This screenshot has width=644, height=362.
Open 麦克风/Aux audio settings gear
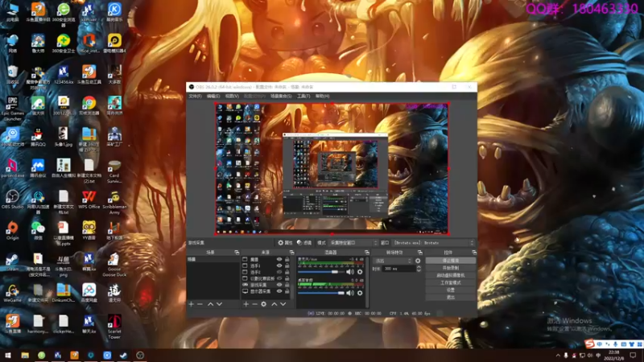(x=360, y=272)
